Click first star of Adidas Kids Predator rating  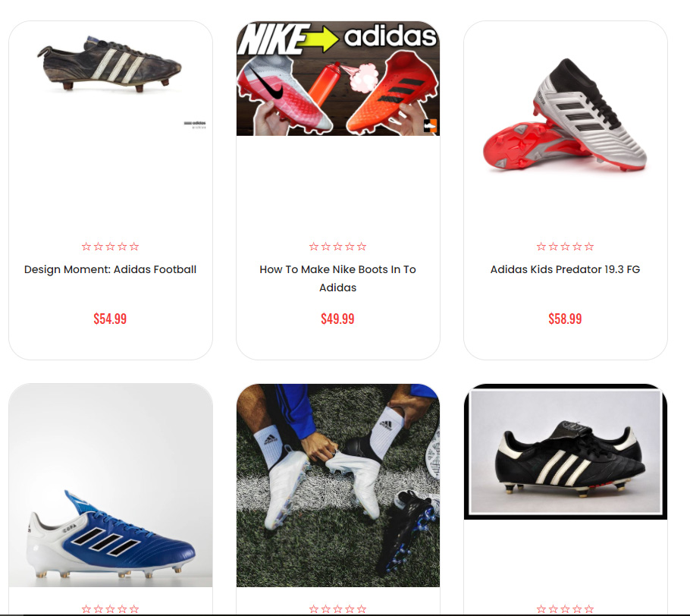coord(541,247)
